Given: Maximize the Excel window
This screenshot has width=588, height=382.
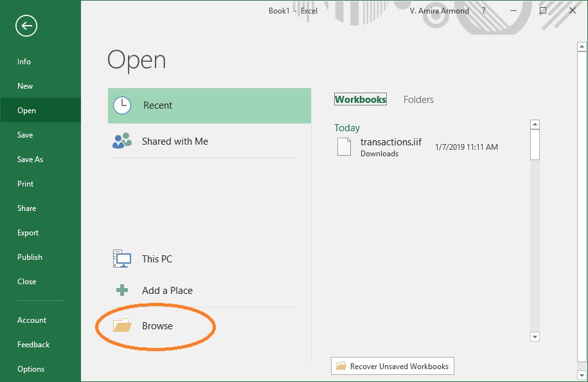Looking at the screenshot, I should tap(542, 10).
